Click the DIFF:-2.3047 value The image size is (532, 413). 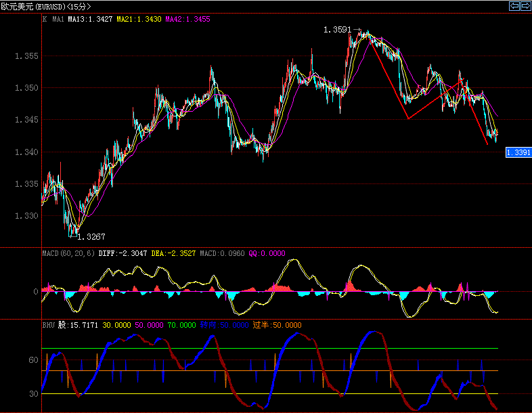[x=123, y=253]
